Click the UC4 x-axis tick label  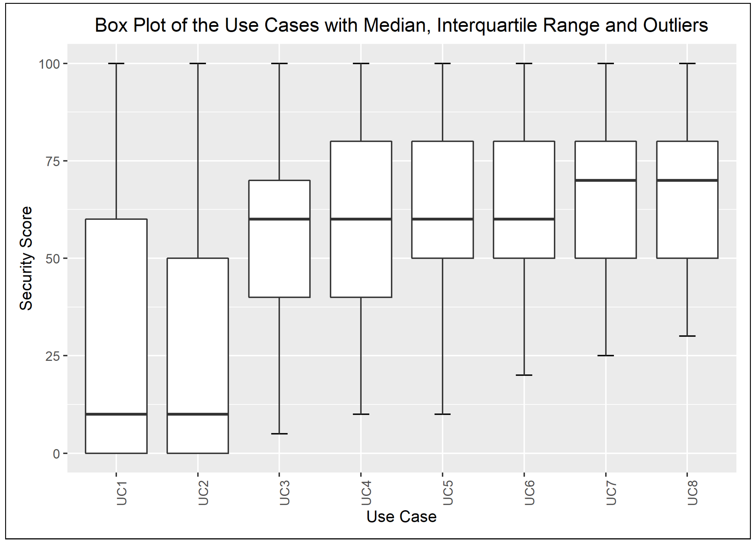coord(366,493)
